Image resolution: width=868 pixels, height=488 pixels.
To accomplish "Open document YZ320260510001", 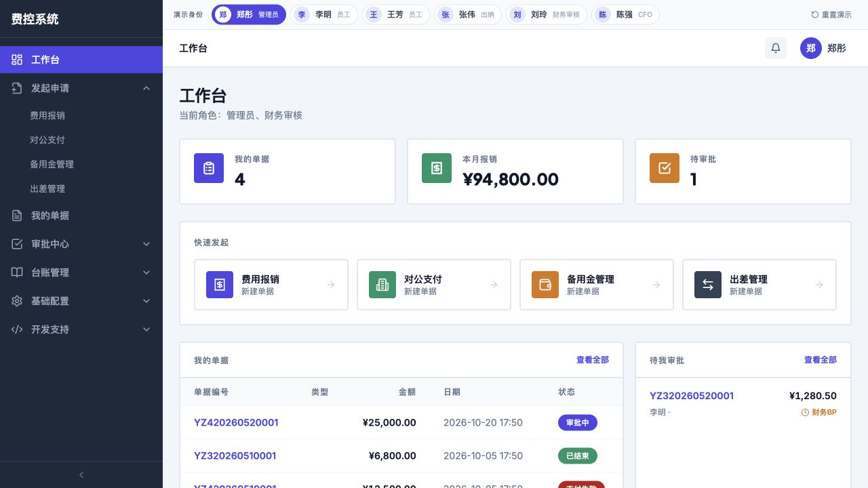I will [x=235, y=455].
